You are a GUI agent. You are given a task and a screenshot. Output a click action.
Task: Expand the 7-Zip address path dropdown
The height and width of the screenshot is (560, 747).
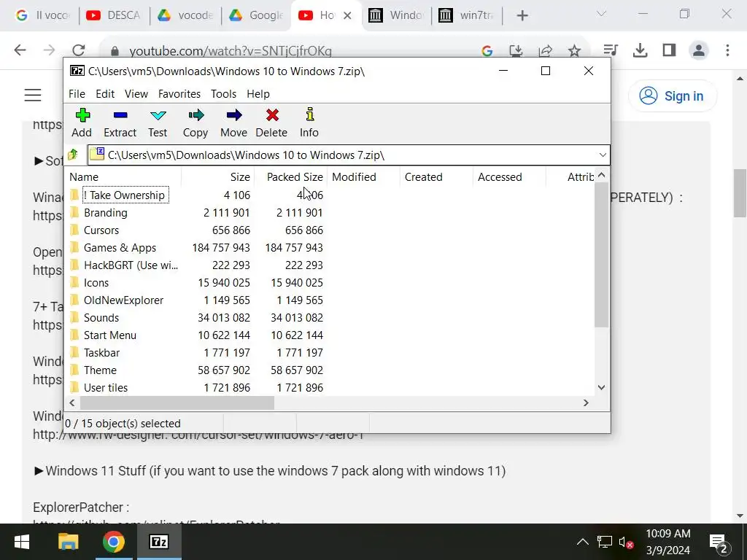point(602,155)
